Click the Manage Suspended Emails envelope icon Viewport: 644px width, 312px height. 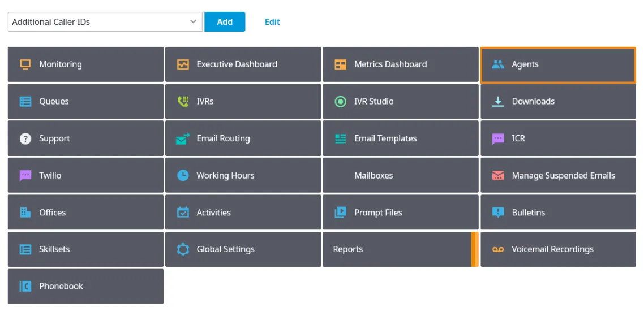[498, 175]
